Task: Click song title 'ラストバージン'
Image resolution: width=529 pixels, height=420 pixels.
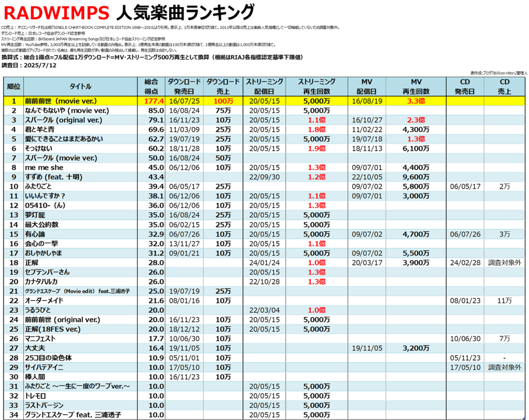Action: [44, 405]
